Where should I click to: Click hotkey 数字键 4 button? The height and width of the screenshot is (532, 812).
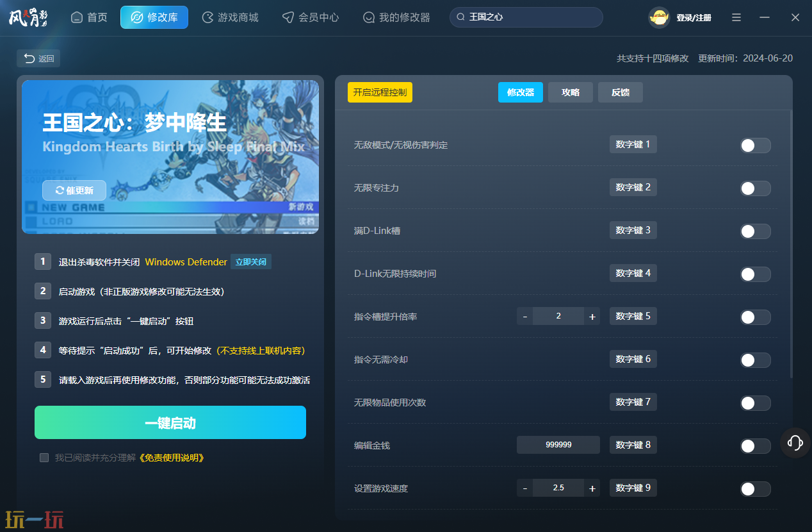633,273
